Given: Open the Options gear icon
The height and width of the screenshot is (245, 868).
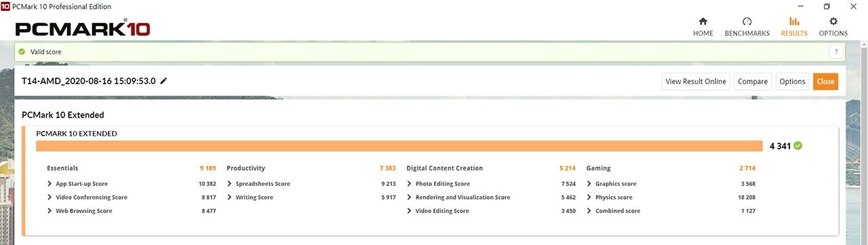Looking at the screenshot, I should (x=833, y=21).
